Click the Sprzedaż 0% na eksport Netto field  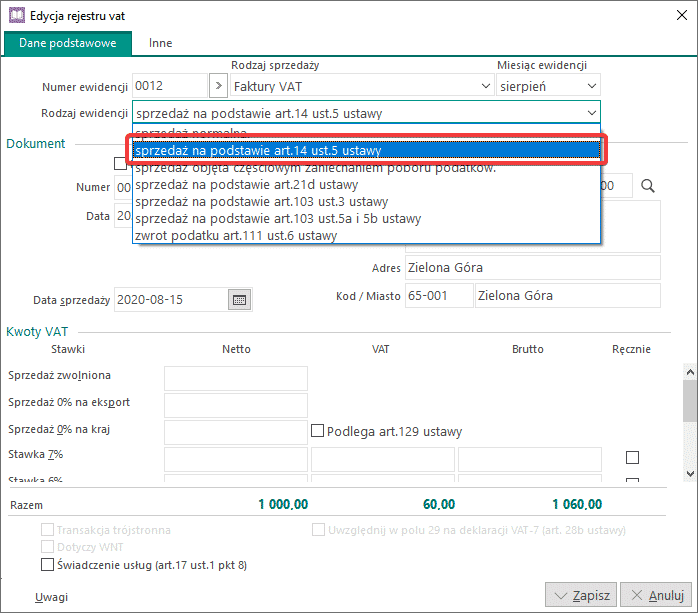(236, 405)
